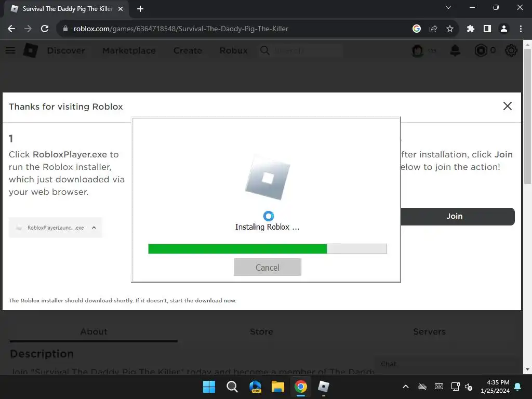The image size is (532, 399).
Task: Click the share page icon
Action: click(433, 29)
